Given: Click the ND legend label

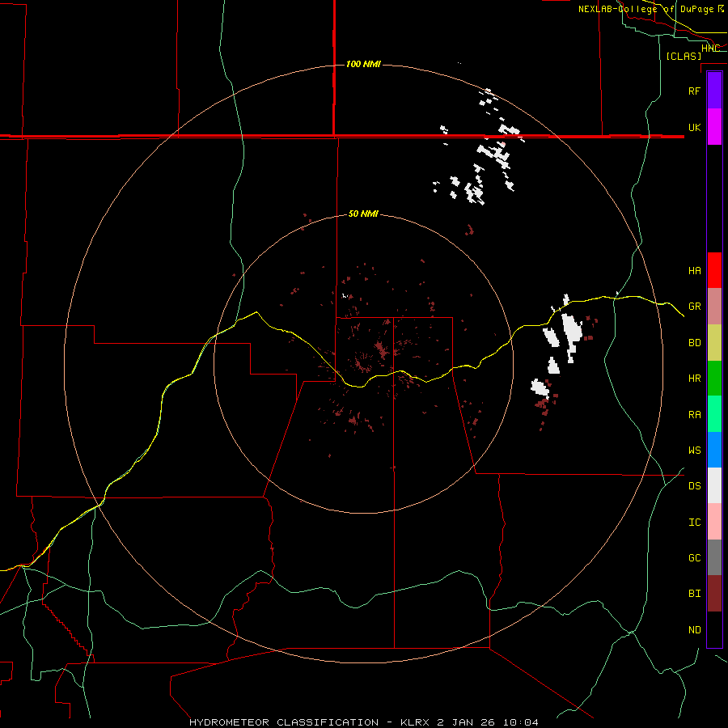Looking at the screenshot, I should (695, 630).
